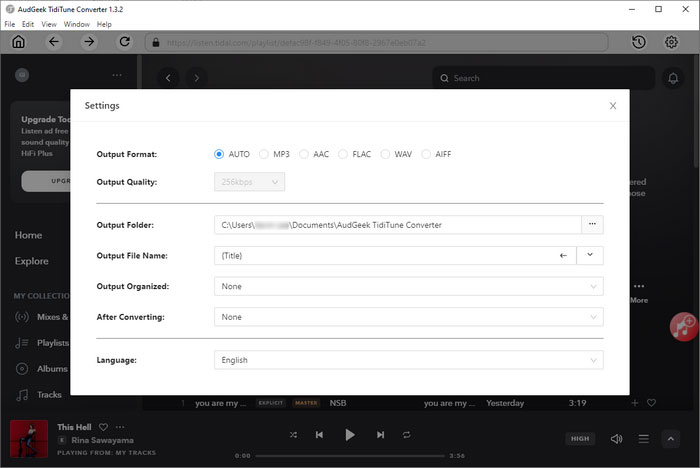The image size is (700, 468).
Task: Expand the Output Organized dropdown
Action: [408, 286]
